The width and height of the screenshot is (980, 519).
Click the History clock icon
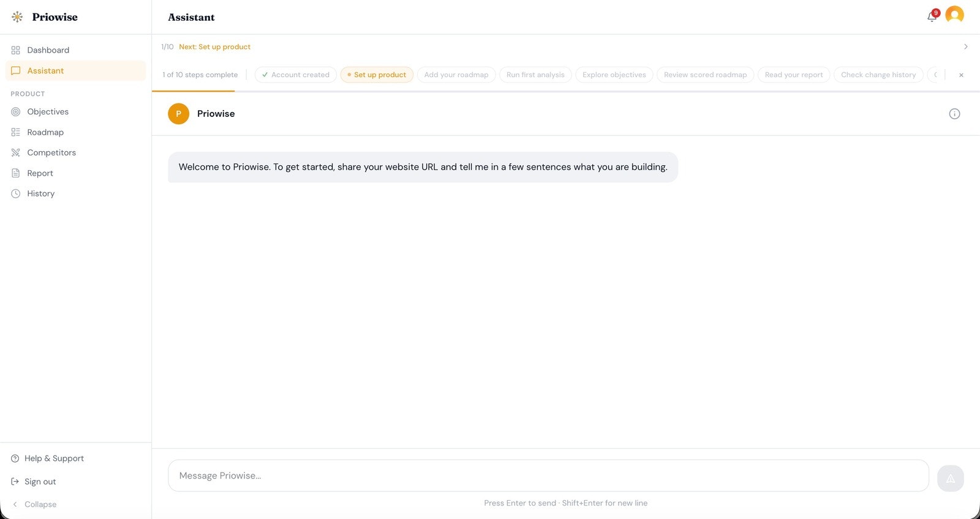point(16,193)
